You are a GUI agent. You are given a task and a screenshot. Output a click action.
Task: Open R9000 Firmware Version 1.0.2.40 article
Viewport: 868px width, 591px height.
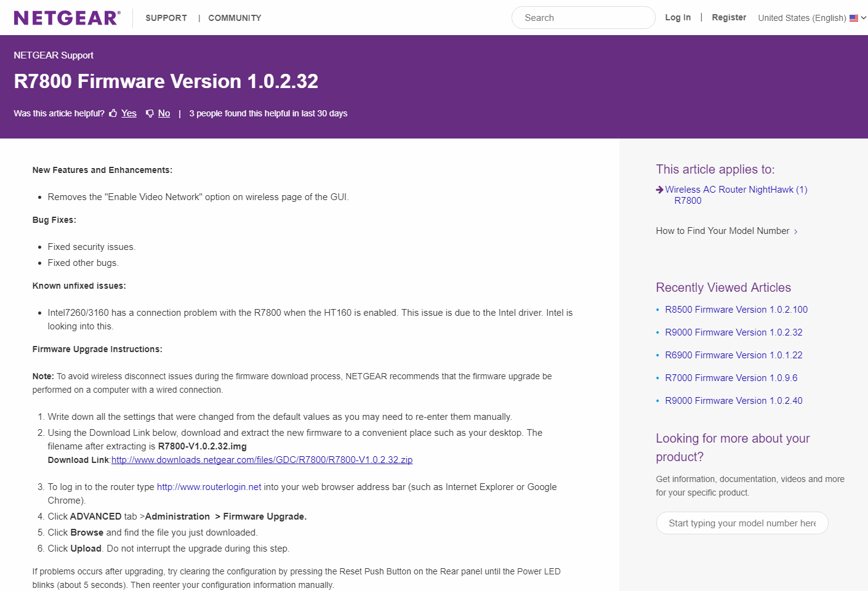click(734, 401)
